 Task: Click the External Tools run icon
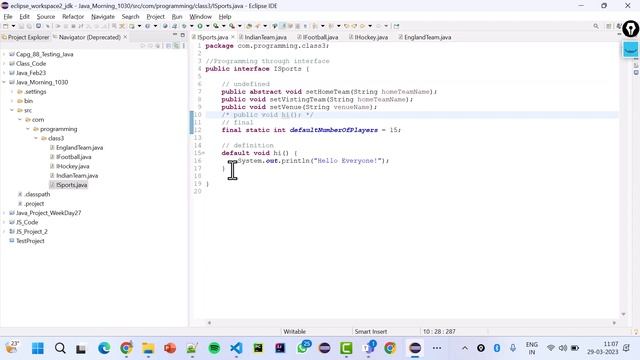tap(232, 26)
